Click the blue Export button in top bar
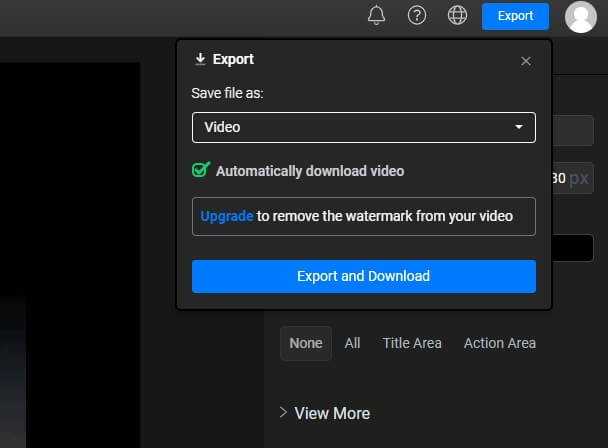 click(x=515, y=16)
